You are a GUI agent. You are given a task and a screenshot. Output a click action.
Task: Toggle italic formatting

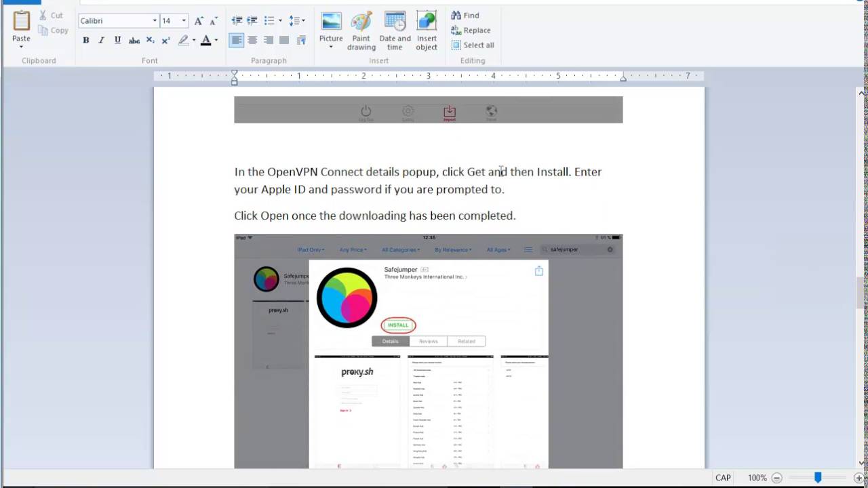[102, 41]
